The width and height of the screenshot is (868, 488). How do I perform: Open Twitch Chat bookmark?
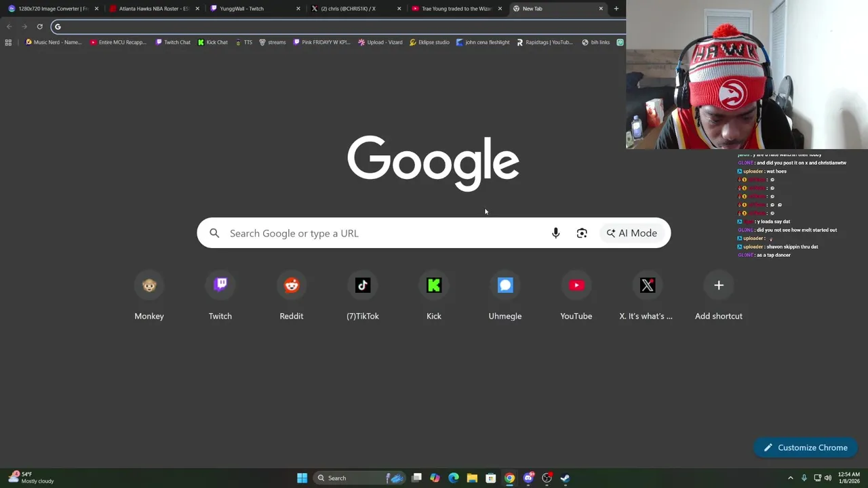173,42
